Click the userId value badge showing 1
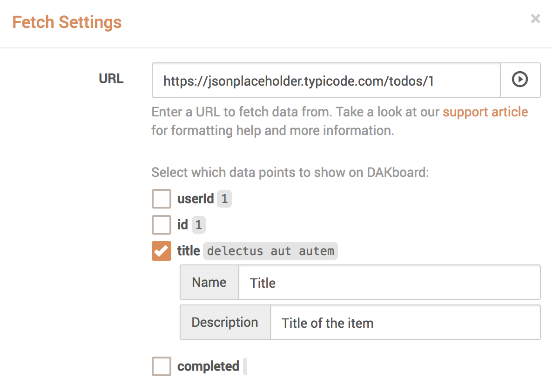Screen dimensions: 553x392 tap(225, 199)
